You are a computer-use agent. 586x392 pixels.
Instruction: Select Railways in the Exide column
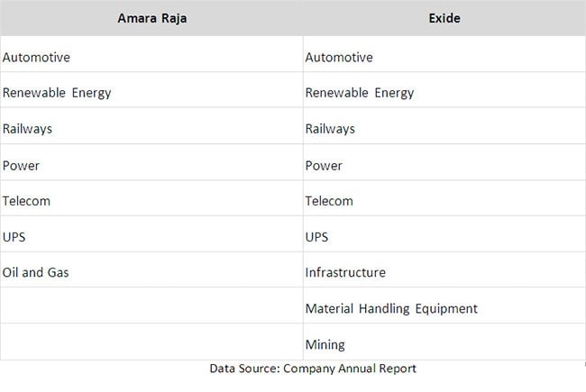click(330, 129)
